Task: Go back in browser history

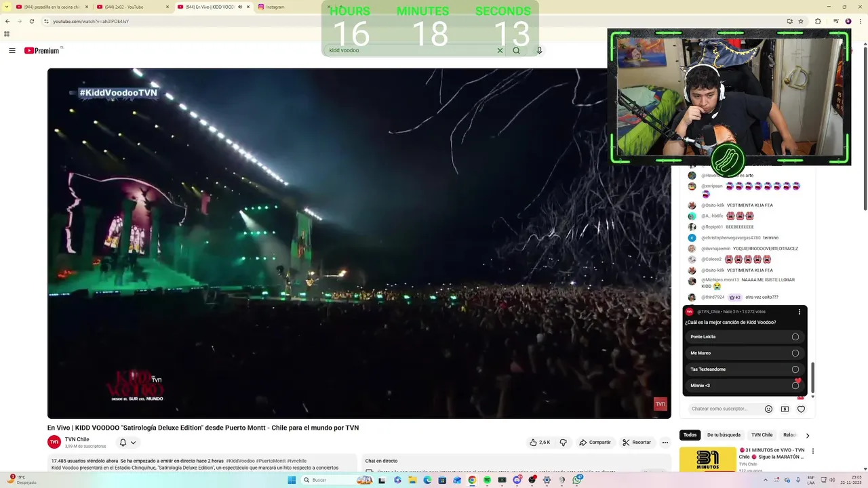Action: (7, 21)
